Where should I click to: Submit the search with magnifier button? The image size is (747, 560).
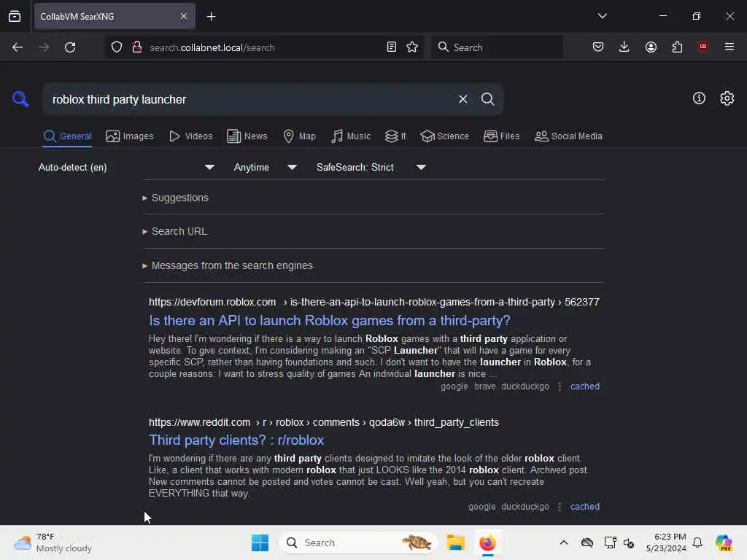pyautogui.click(x=487, y=99)
